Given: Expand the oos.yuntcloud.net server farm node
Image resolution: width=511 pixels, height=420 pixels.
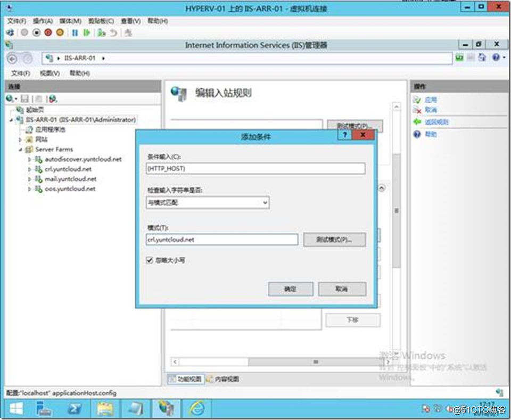Looking at the screenshot, I should [30, 188].
